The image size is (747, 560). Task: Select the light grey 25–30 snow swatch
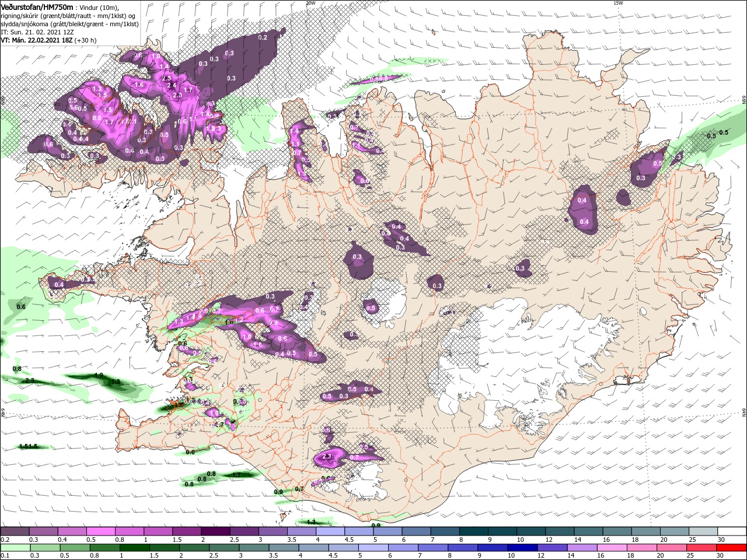(x=703, y=531)
